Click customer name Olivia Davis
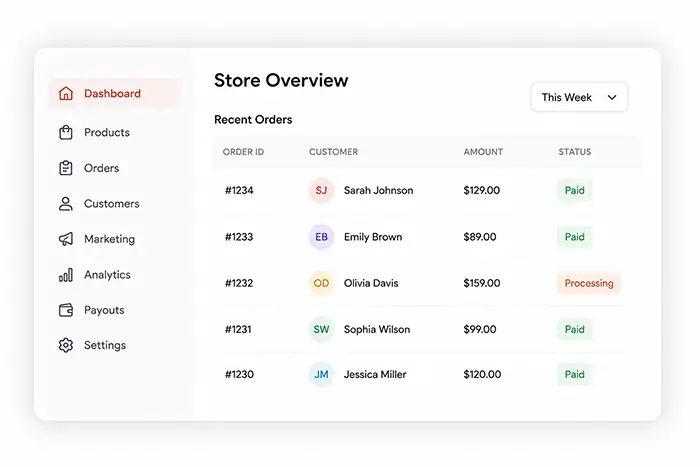 [x=371, y=283]
